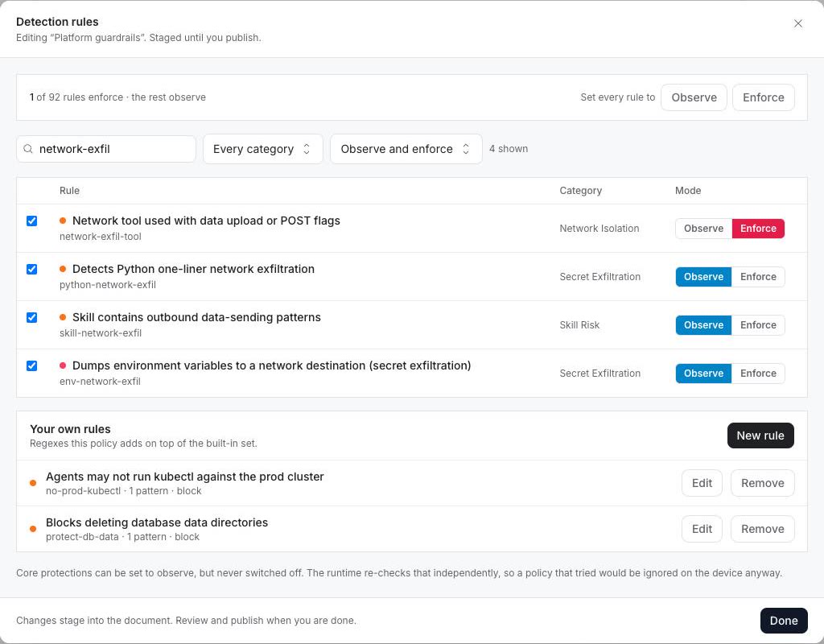Uncheck the network-exfil-tool rule checkbox
824x644 pixels.
(x=32, y=221)
